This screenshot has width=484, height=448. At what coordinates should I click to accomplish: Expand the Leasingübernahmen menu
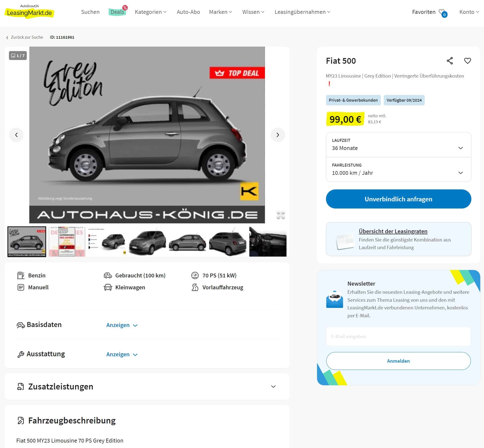pyautogui.click(x=302, y=12)
